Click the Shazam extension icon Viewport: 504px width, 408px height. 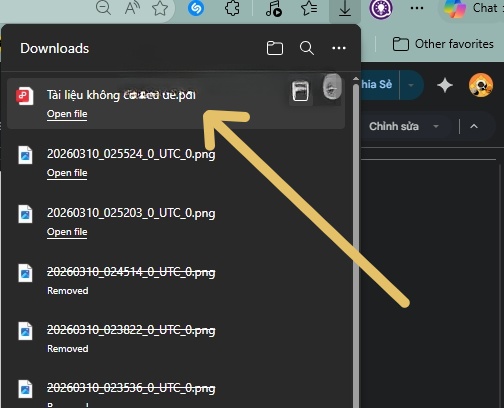(196, 8)
